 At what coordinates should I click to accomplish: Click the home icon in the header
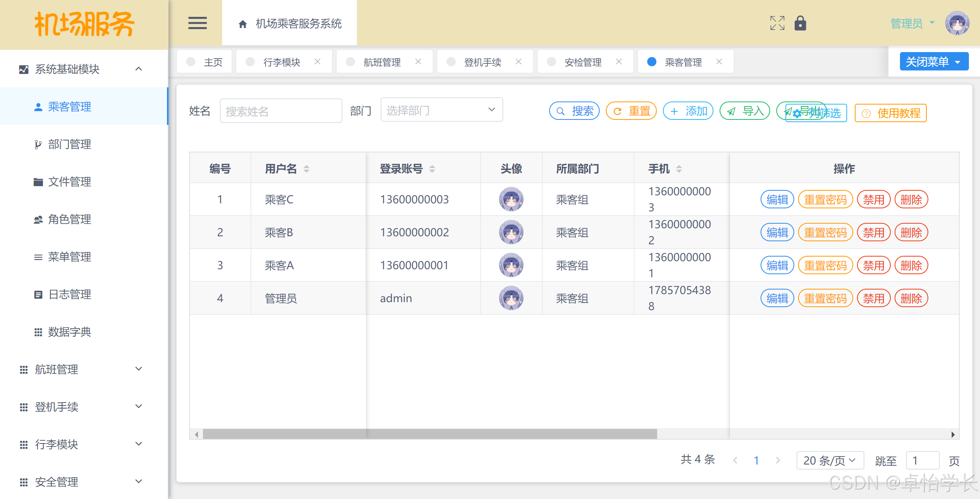(242, 24)
